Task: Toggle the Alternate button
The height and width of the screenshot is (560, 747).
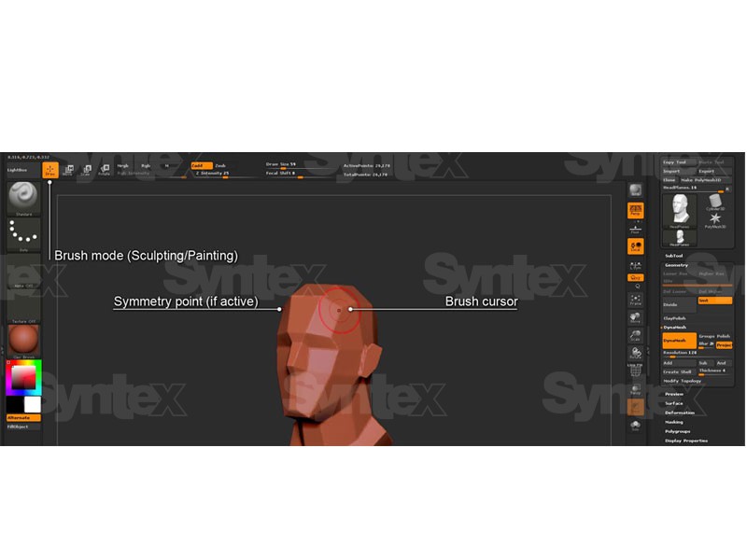Action: [23, 417]
